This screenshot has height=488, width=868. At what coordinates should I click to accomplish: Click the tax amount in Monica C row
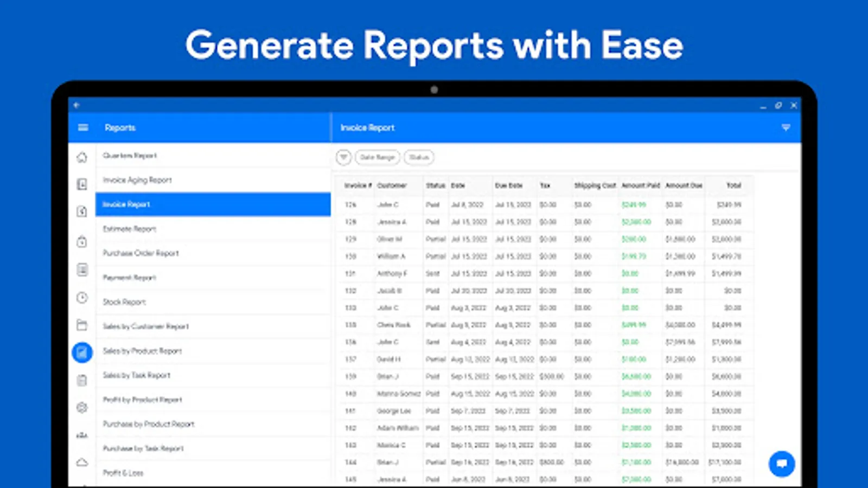(547, 445)
